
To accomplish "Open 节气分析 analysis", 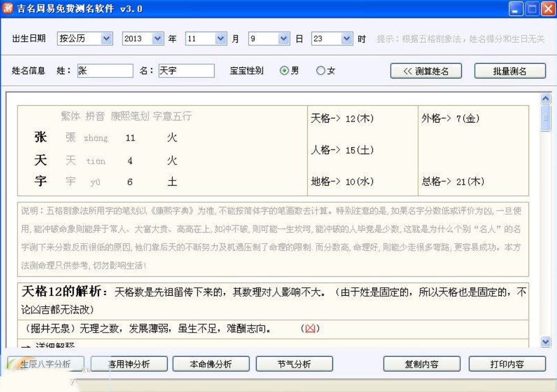I will [295, 364].
